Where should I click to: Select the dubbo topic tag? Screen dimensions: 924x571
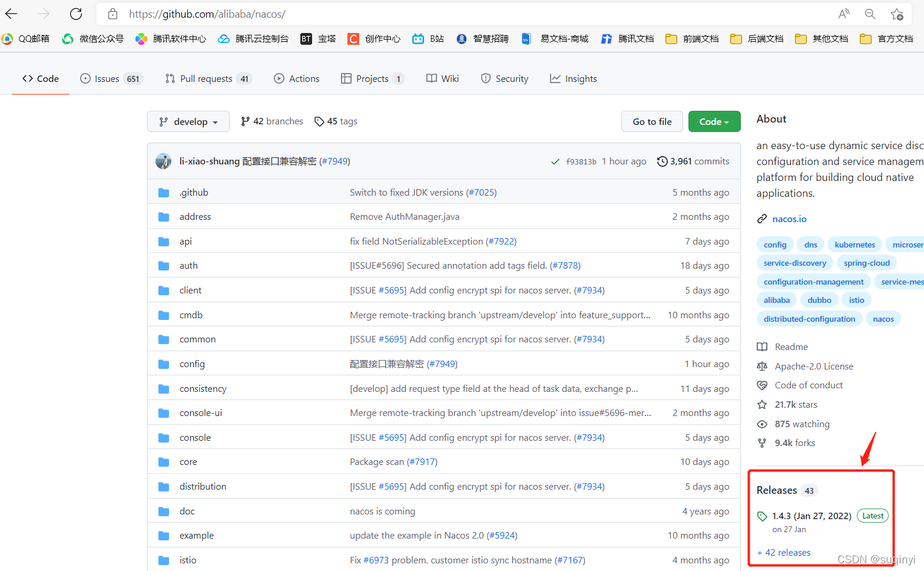click(x=819, y=300)
